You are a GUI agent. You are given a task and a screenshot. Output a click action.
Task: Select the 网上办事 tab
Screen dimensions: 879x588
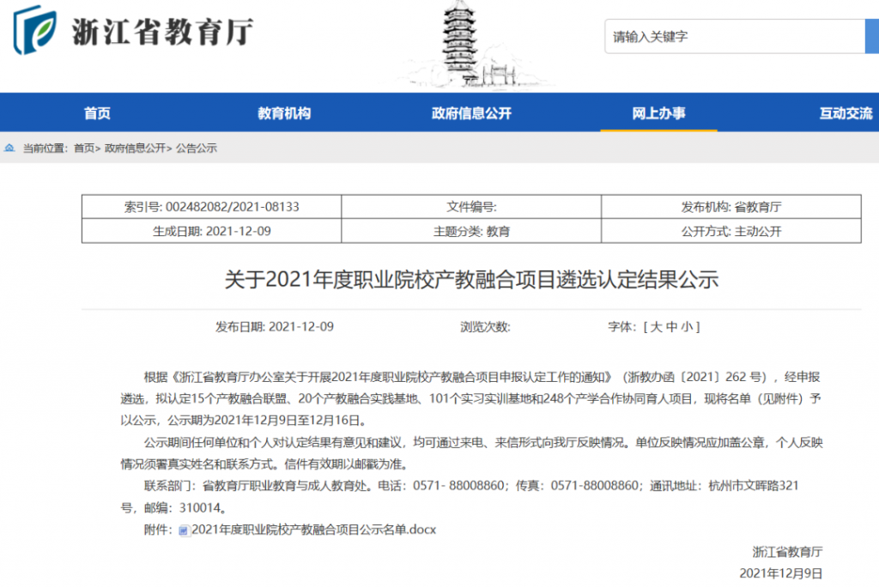[x=658, y=112]
